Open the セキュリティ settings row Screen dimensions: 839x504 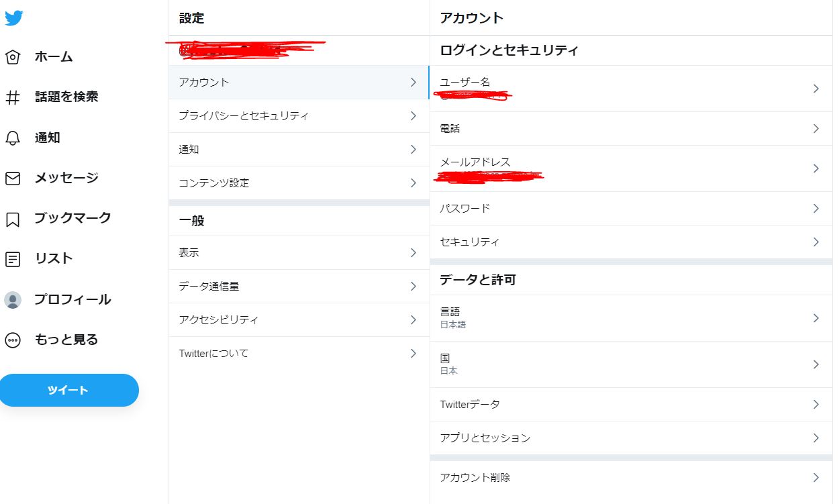[469, 242]
